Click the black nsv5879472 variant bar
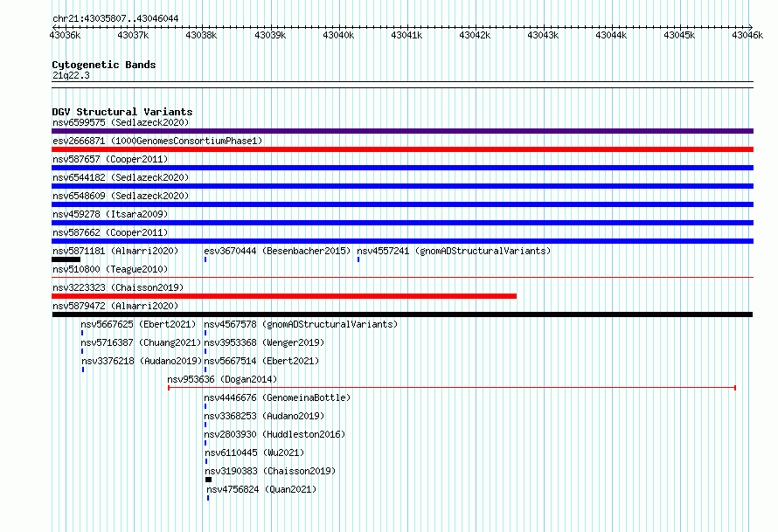This screenshot has height=532, width=778. coord(402,314)
